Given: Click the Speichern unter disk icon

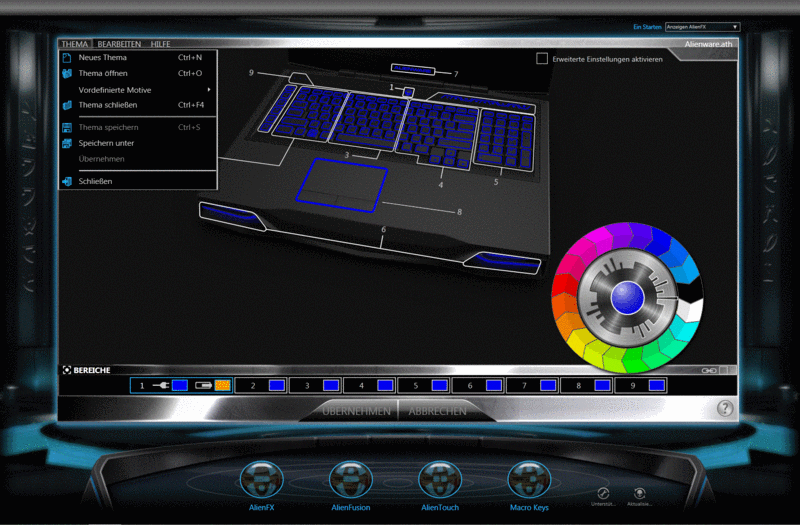Looking at the screenshot, I should 67,143.
